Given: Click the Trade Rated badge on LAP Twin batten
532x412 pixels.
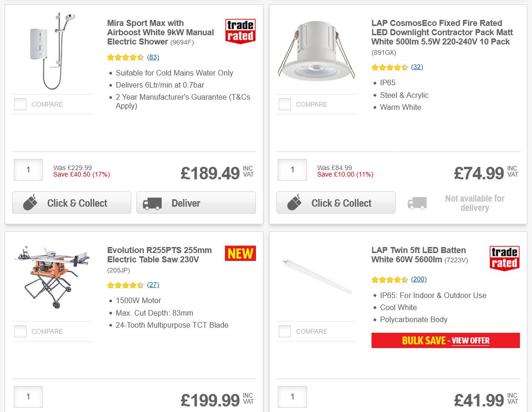Looking at the screenshot, I should (x=504, y=258).
